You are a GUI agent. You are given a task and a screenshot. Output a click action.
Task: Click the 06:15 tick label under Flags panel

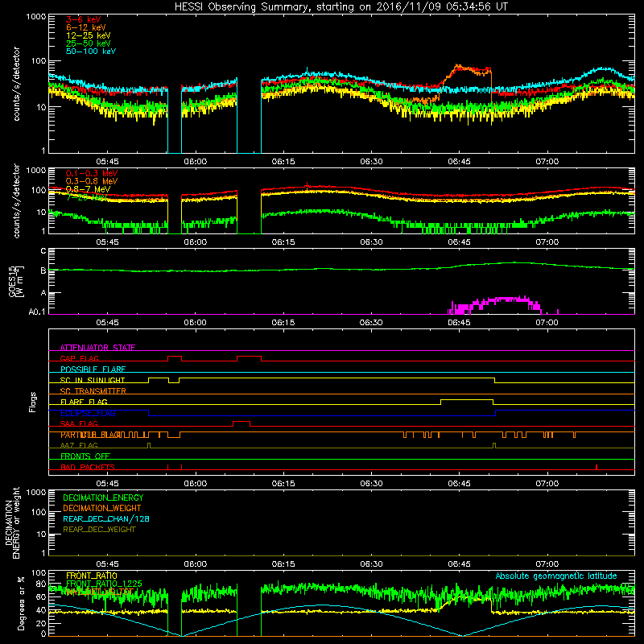(x=283, y=484)
